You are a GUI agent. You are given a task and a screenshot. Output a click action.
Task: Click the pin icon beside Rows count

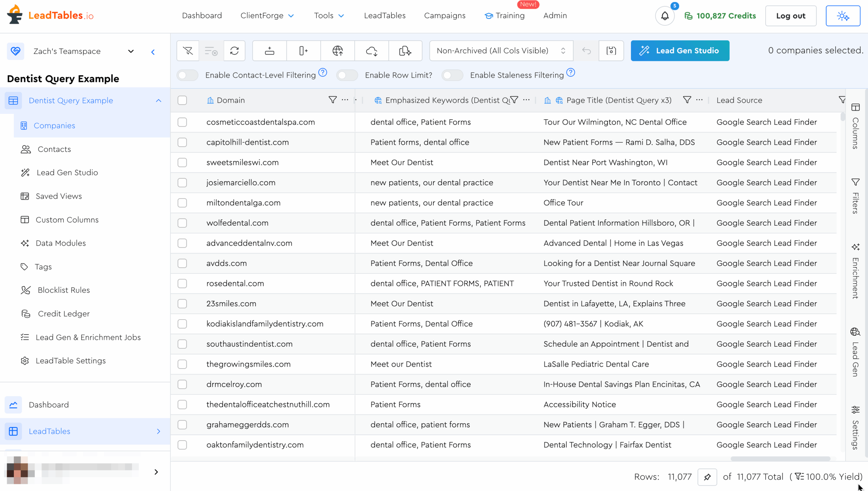coord(707,477)
